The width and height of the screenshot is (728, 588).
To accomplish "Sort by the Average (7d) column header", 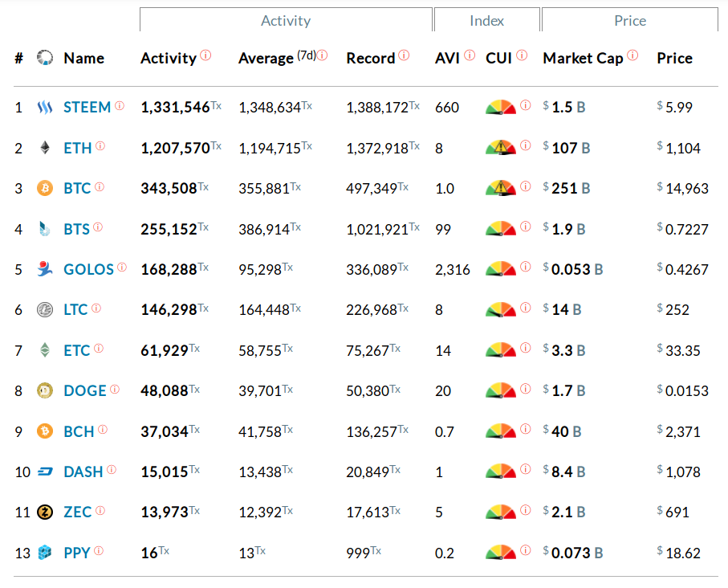I will (x=277, y=58).
